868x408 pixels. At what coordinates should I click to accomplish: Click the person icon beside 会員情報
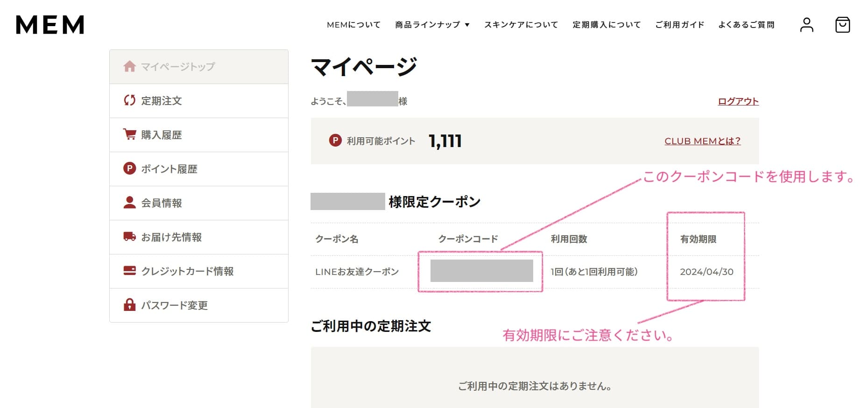click(x=129, y=203)
